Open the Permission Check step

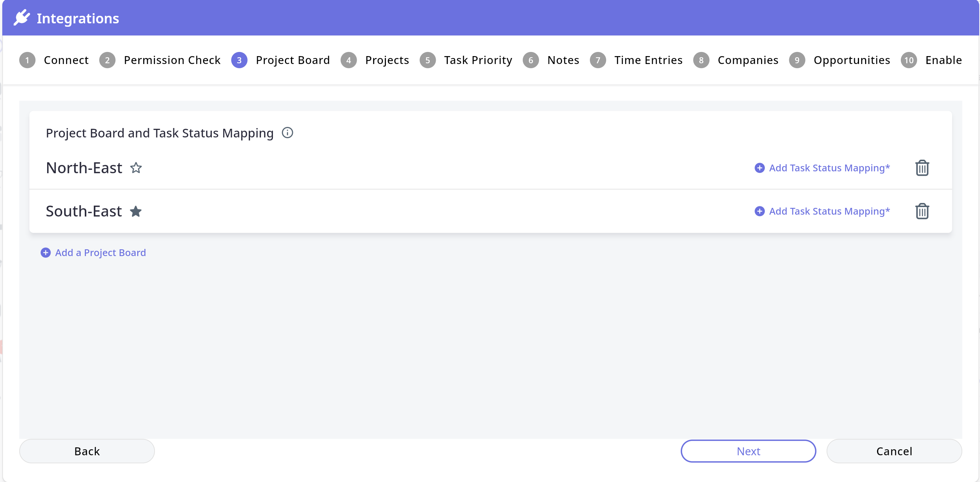tap(160, 60)
